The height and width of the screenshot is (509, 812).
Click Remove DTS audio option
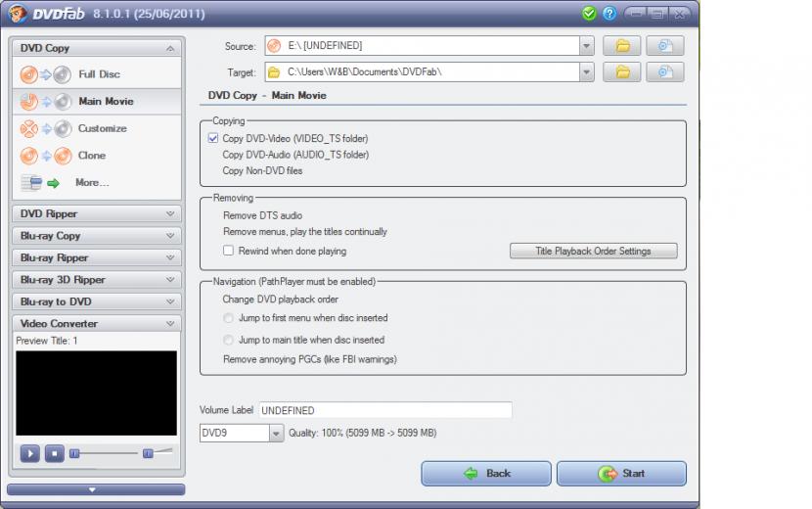point(262,215)
